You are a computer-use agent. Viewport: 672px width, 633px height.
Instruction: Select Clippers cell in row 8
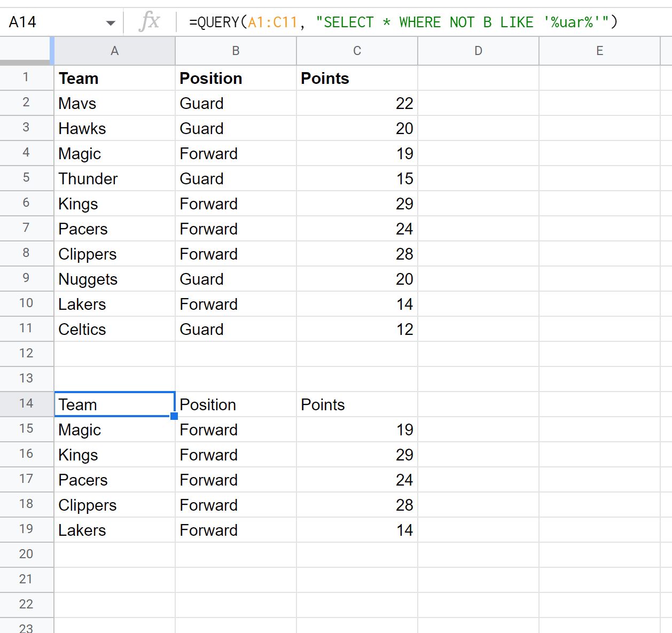click(x=115, y=254)
